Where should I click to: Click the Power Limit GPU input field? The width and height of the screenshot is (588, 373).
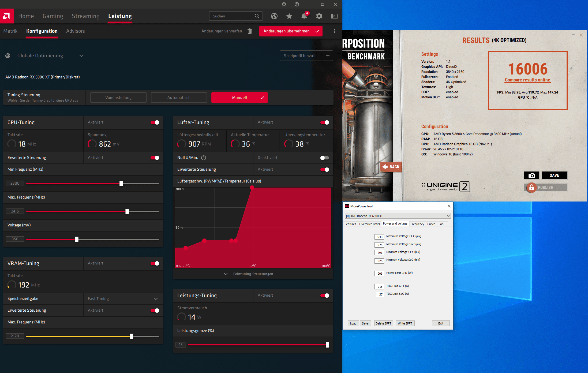click(379, 273)
